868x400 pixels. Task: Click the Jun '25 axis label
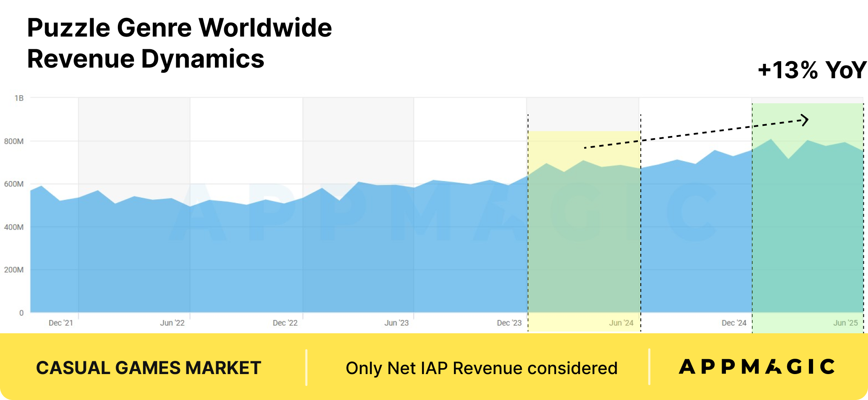pyautogui.click(x=845, y=323)
